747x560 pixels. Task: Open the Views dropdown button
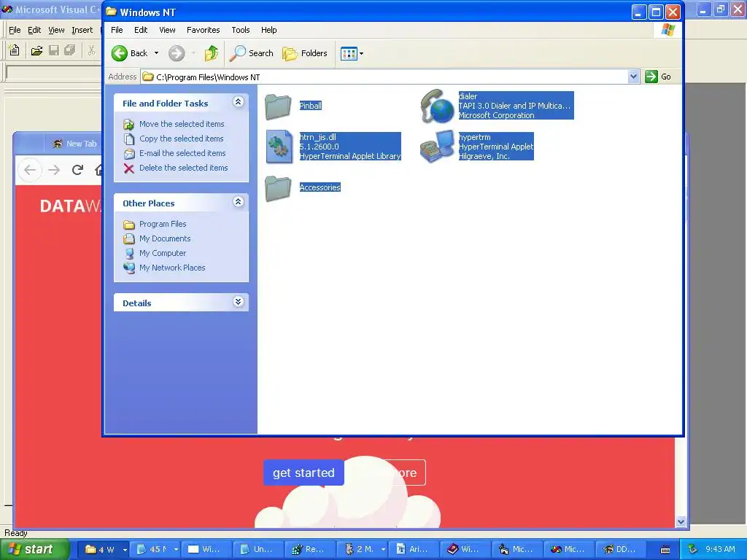[x=352, y=53]
